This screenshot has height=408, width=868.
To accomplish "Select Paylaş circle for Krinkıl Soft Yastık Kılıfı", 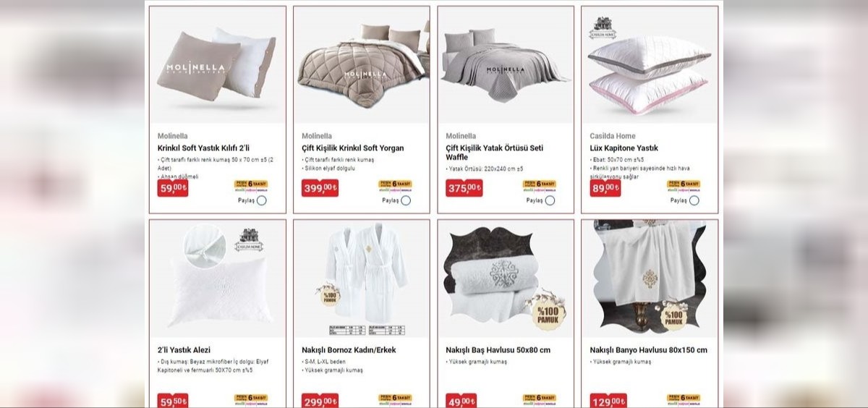I will [262, 200].
